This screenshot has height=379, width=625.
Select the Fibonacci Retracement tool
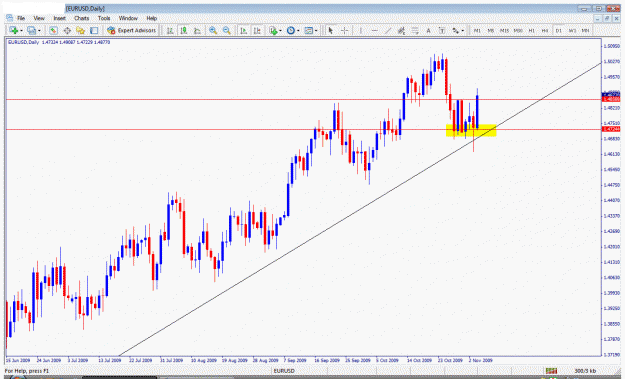point(415,30)
